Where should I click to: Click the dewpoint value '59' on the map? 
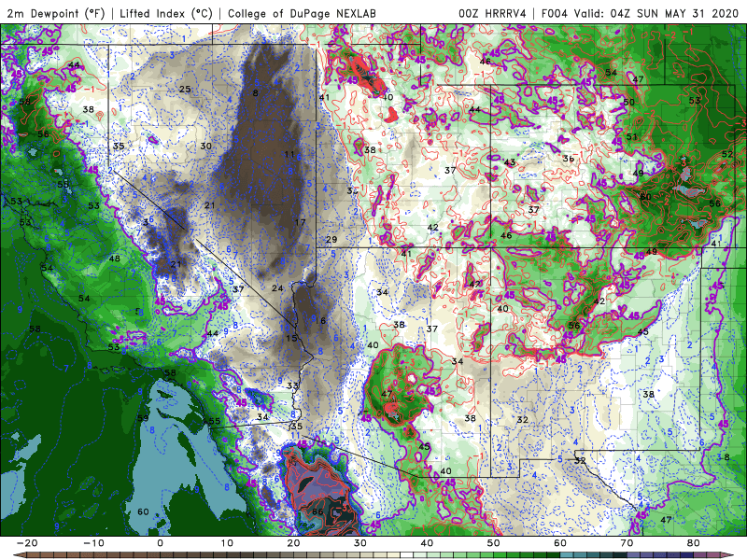point(143,418)
